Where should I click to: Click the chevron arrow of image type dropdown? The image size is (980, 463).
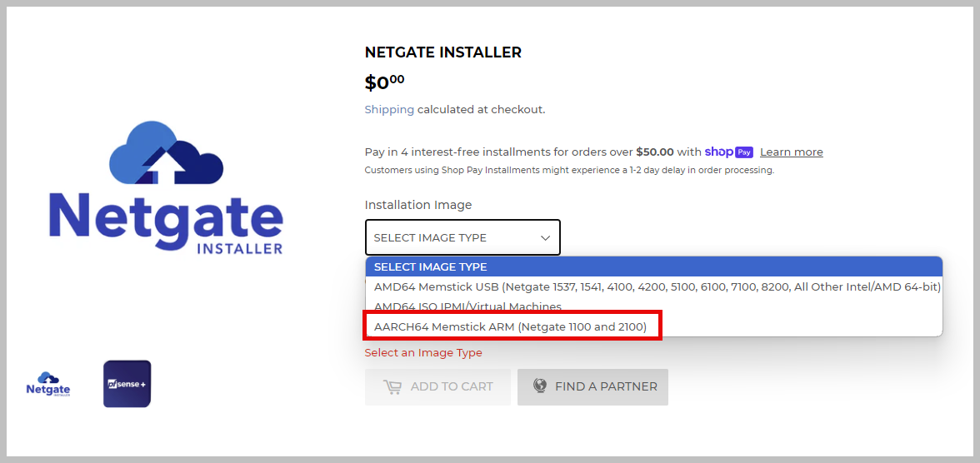[x=545, y=238]
